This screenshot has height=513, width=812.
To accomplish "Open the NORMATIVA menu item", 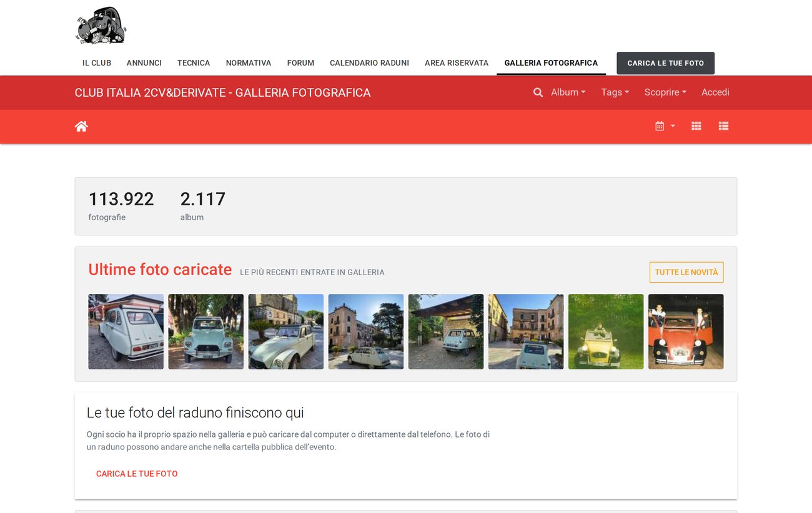I will click(249, 63).
